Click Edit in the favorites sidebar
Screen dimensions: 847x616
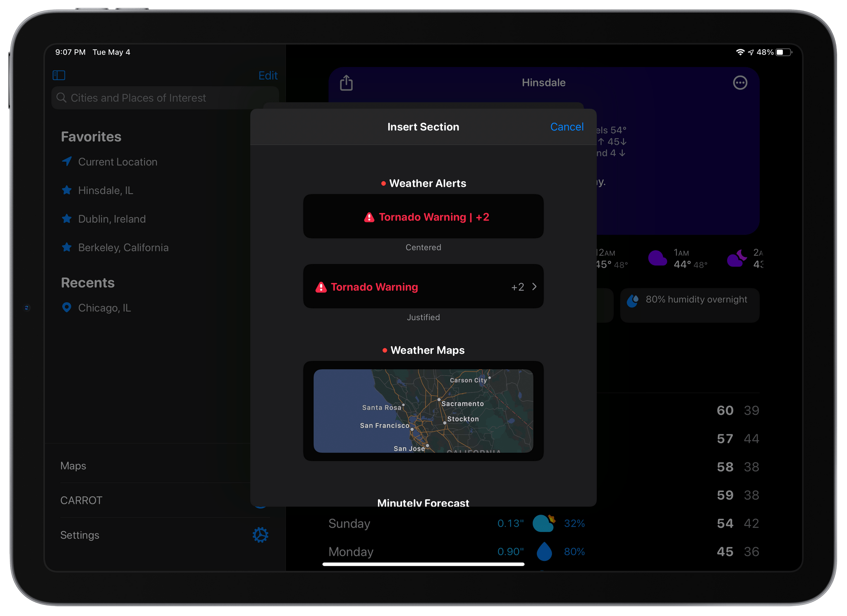(x=269, y=75)
